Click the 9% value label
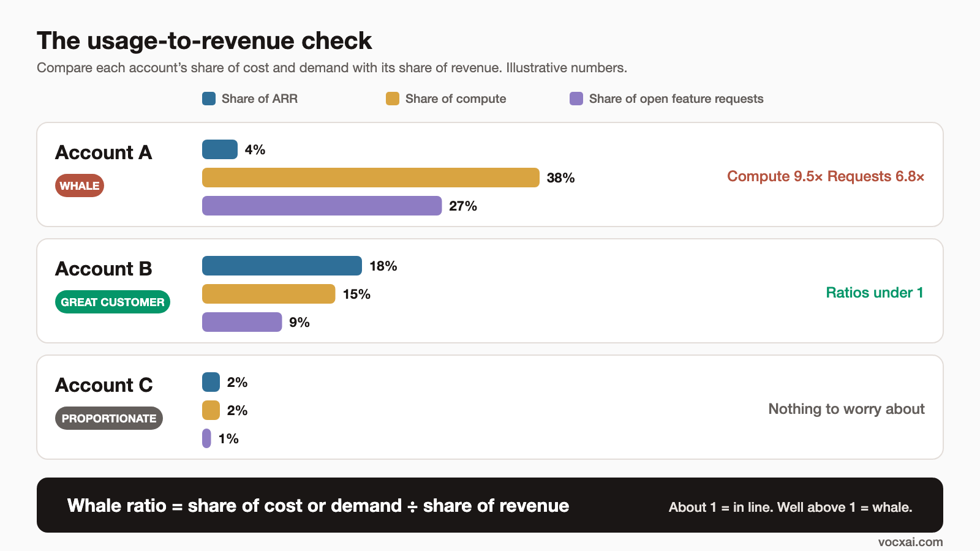Viewport: 980px width, 551px height. point(300,323)
